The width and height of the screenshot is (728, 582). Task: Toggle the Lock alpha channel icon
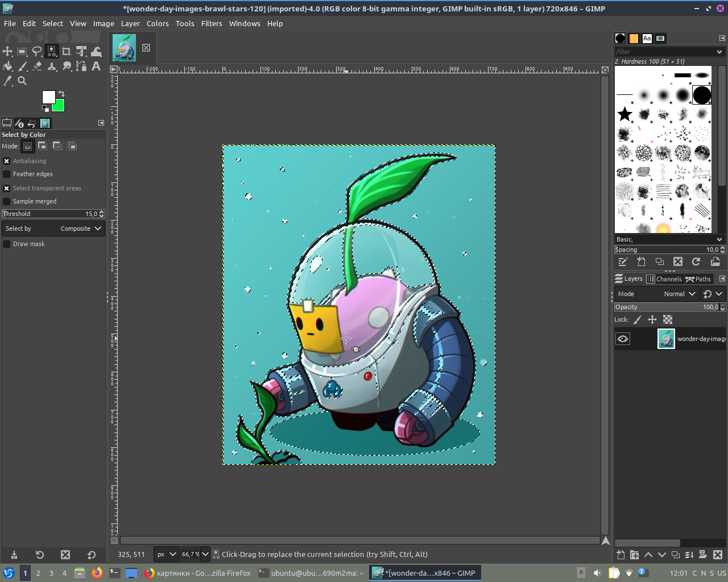point(668,319)
